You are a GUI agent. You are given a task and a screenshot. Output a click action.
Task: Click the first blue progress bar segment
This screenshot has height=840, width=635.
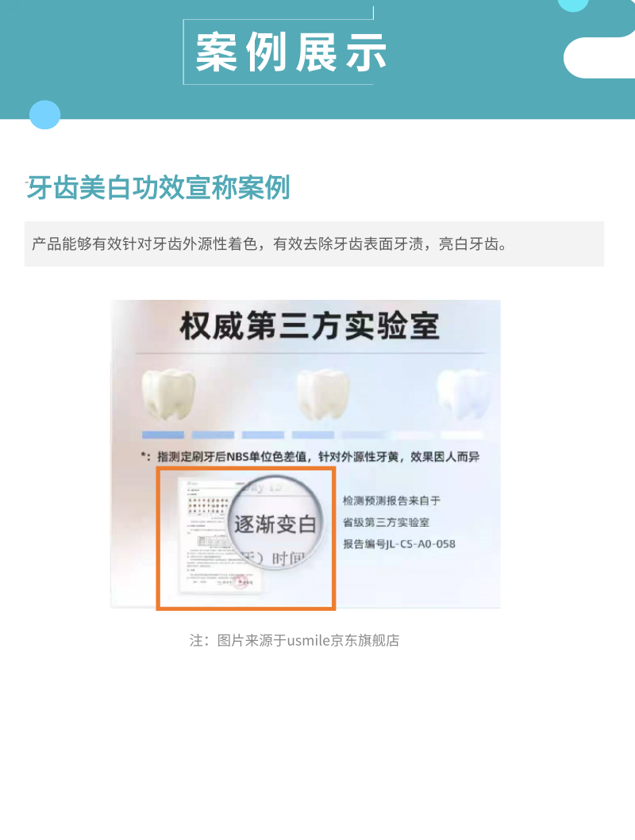pyautogui.click(x=163, y=435)
